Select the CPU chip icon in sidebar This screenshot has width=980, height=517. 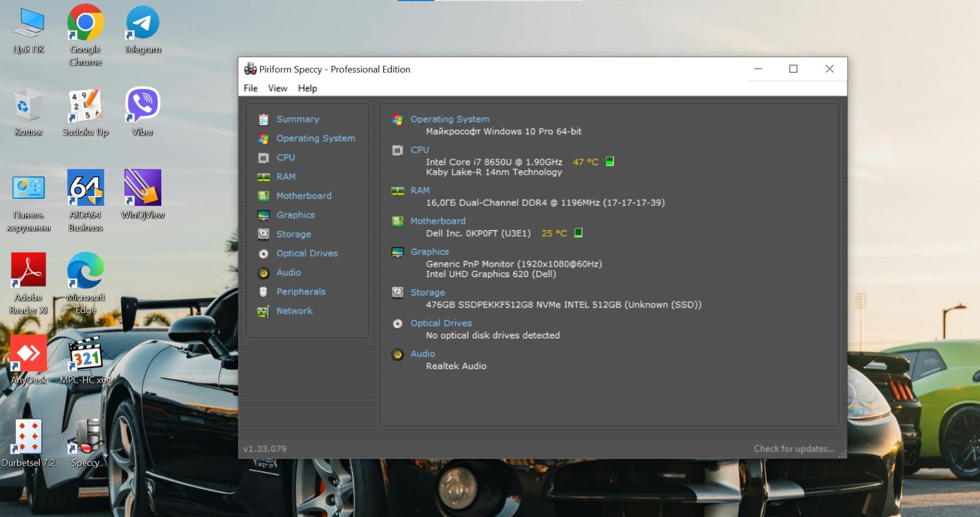(x=264, y=158)
